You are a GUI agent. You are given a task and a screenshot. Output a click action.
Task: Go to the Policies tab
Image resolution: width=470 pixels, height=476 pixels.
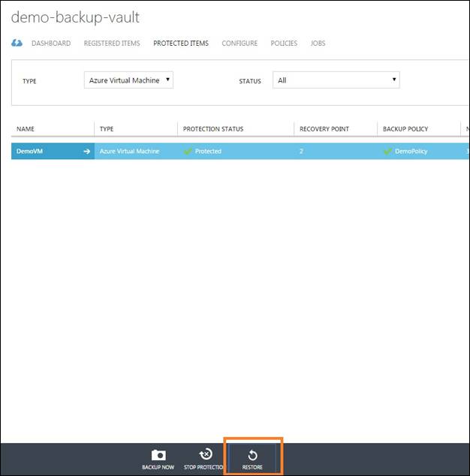(284, 43)
